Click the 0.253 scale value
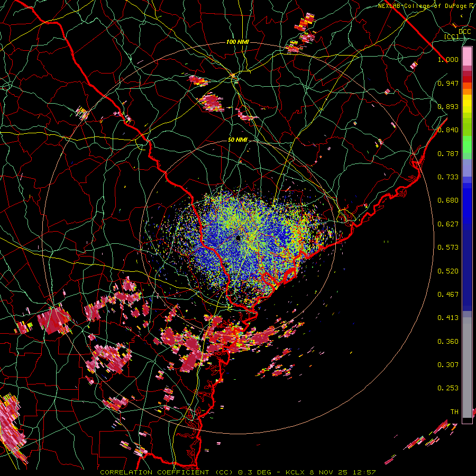Viewport: 476px width, 476px height. [x=448, y=388]
